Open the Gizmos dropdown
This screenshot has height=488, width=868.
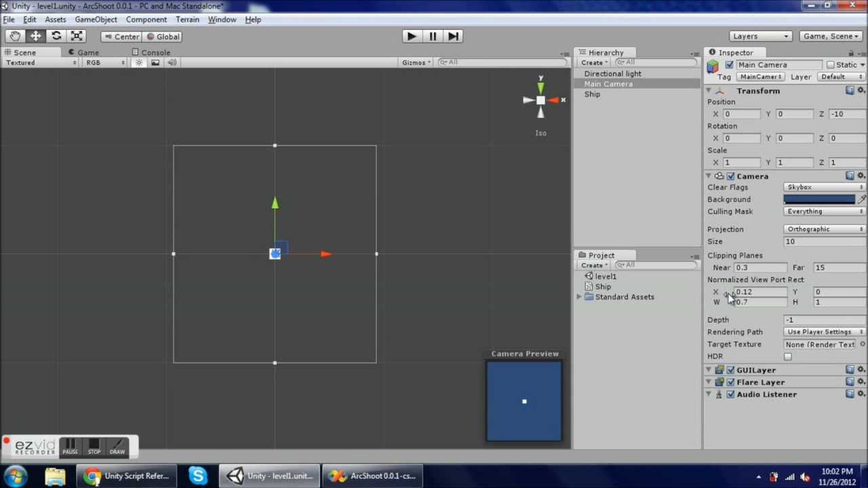pos(416,62)
